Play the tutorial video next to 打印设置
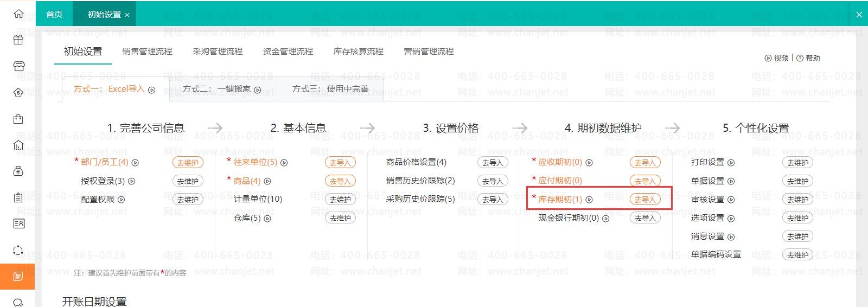 coord(731,163)
